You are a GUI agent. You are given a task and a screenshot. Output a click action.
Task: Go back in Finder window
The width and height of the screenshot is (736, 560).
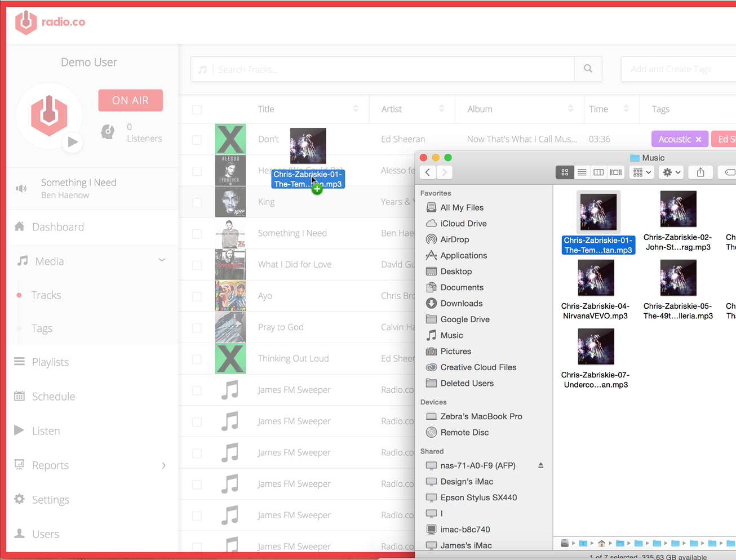tap(428, 172)
